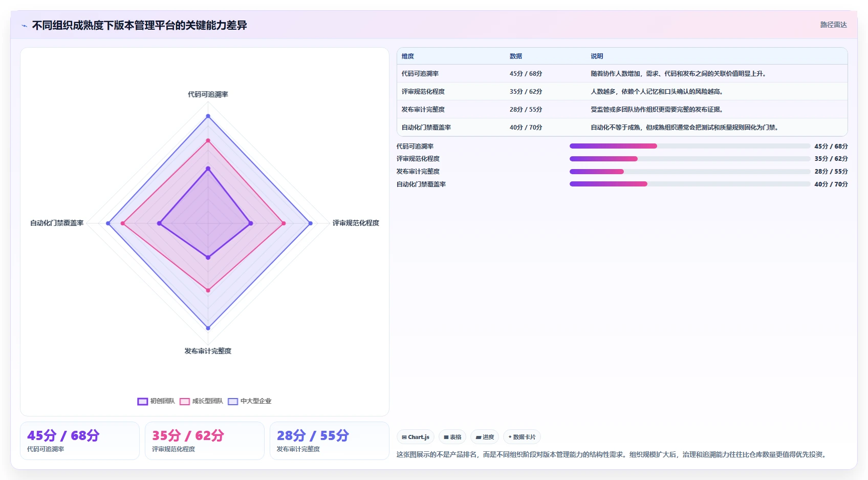Click the small icon before the page title

[x=24, y=26]
